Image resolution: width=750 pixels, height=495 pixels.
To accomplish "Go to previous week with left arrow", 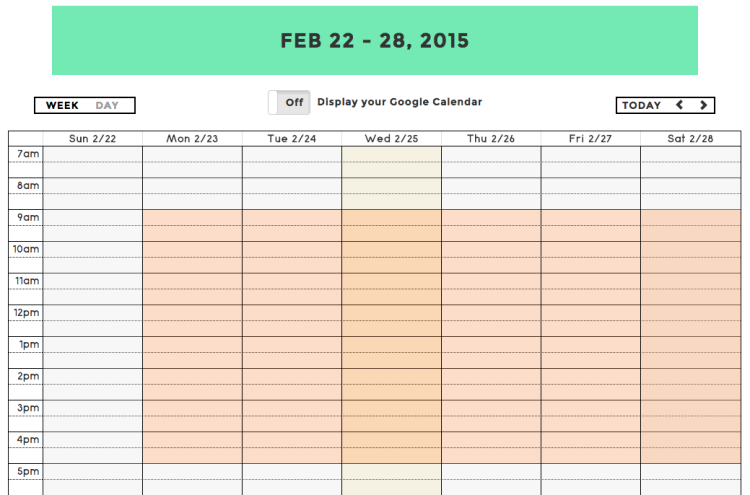I will [679, 105].
